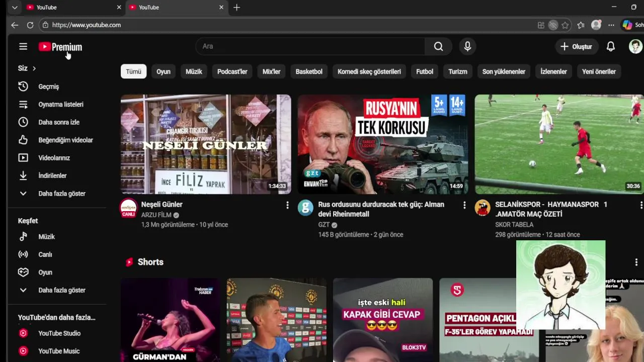Viewport: 644px width, 362px height.
Task: Select Son yüklenenler filter chip
Action: point(504,71)
